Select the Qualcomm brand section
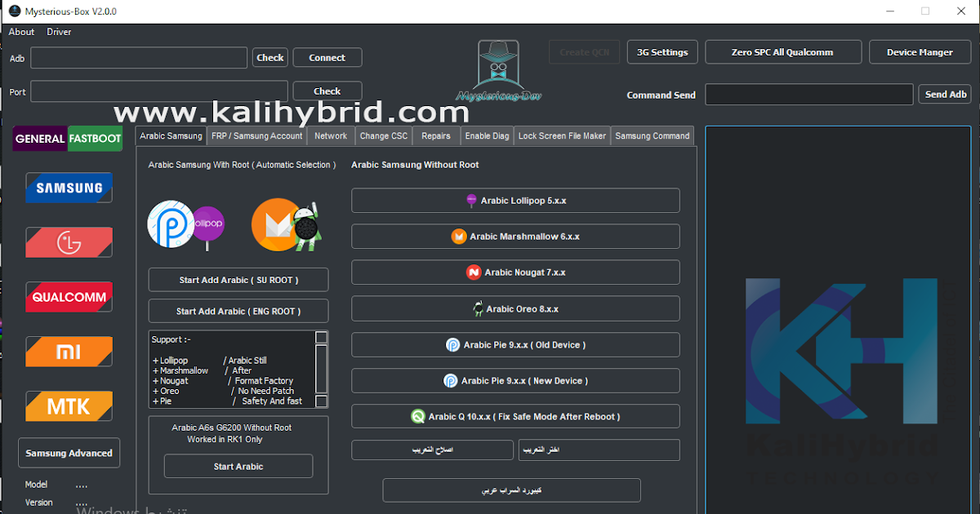This screenshot has width=980, height=514. pos(69,297)
